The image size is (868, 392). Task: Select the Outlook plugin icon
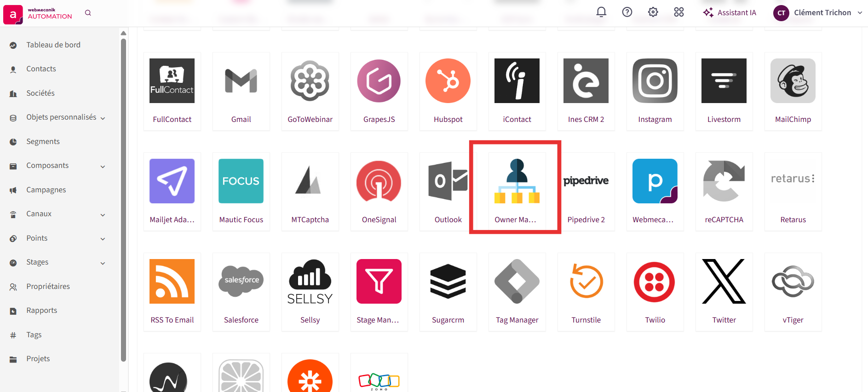(448, 181)
